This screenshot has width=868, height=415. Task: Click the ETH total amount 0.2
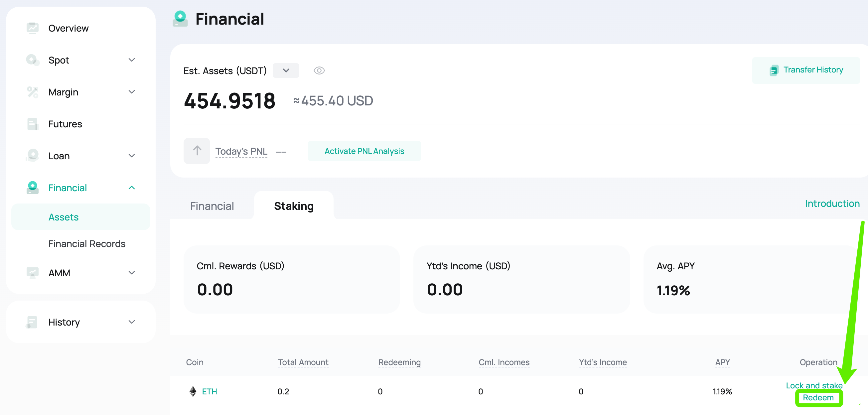tap(283, 391)
